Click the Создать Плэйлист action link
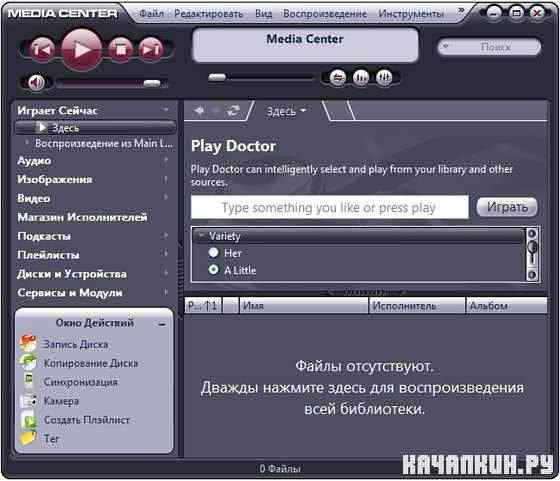This screenshot has width=560, height=481. coord(87,420)
